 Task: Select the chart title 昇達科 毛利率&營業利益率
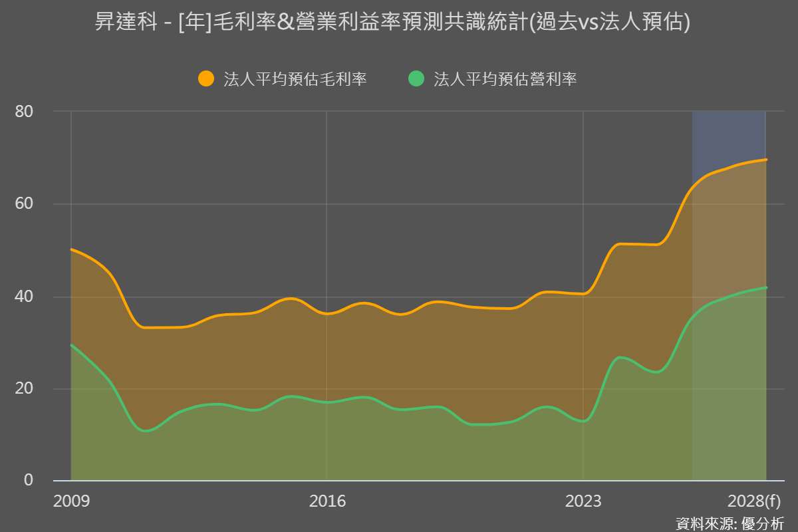392,22
